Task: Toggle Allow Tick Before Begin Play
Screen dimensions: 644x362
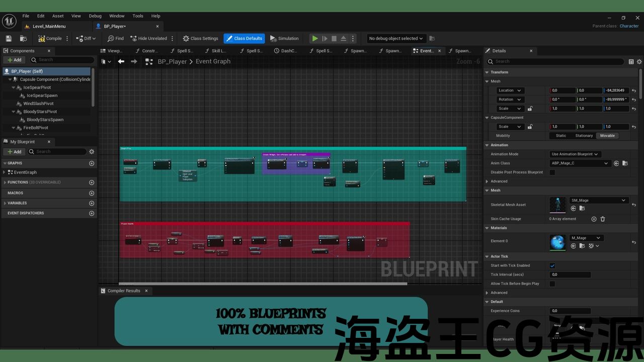Action: pos(552,284)
